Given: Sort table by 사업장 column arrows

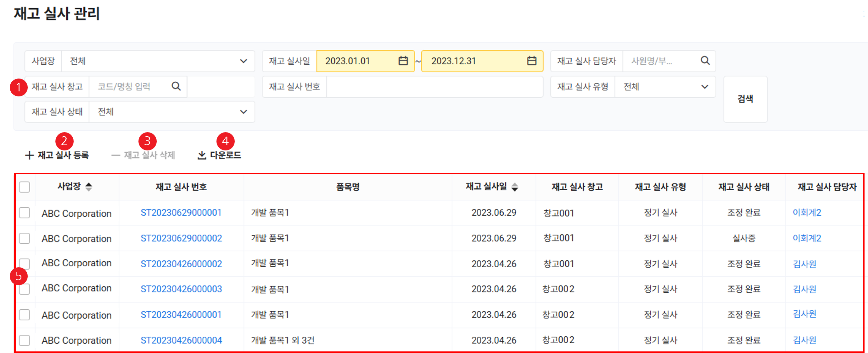Looking at the screenshot, I should pos(89,187).
